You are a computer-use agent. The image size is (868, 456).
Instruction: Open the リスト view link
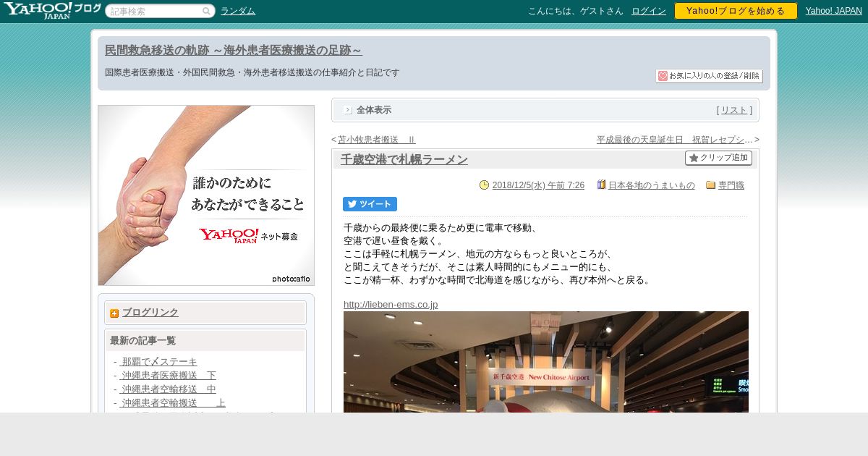click(734, 110)
